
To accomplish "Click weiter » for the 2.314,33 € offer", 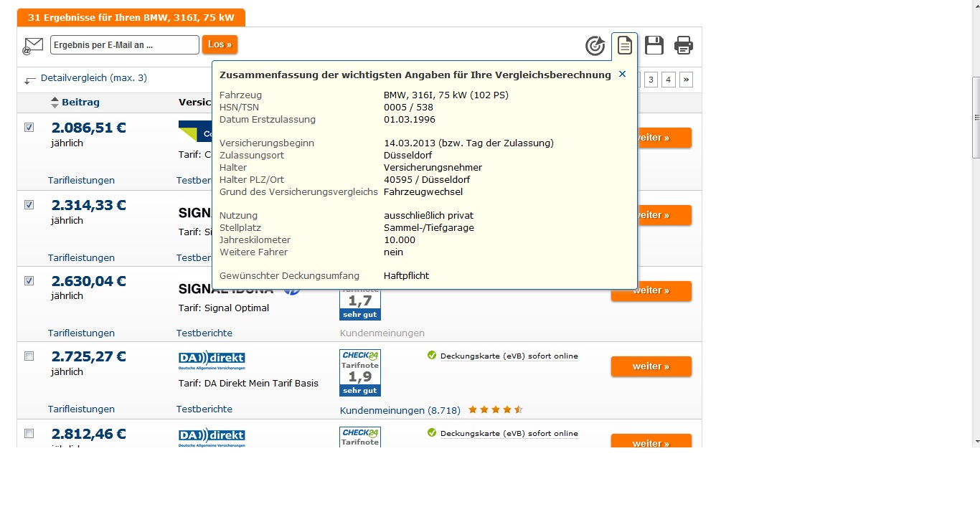I will point(651,215).
